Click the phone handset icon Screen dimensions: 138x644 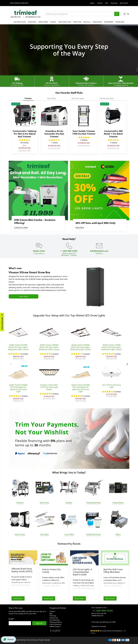click(69, 245)
